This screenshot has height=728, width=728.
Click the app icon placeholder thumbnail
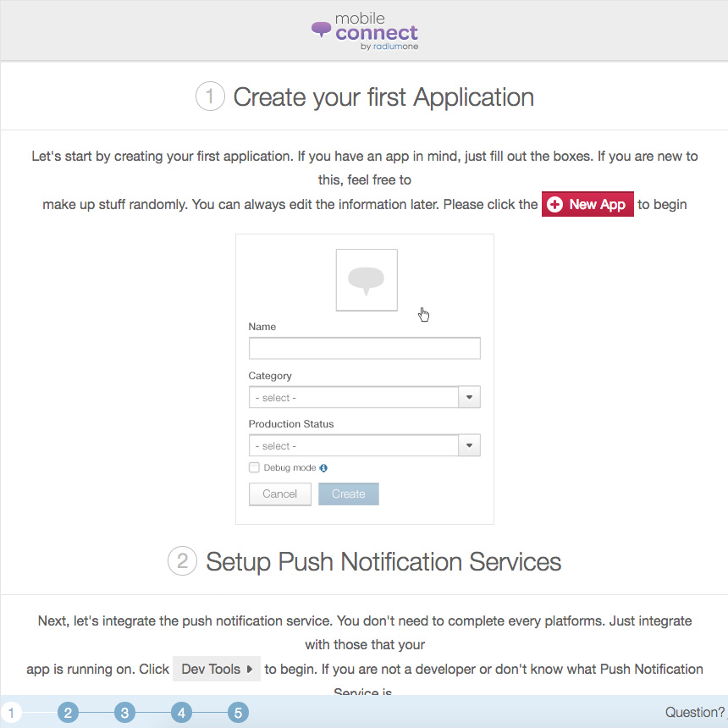click(367, 280)
